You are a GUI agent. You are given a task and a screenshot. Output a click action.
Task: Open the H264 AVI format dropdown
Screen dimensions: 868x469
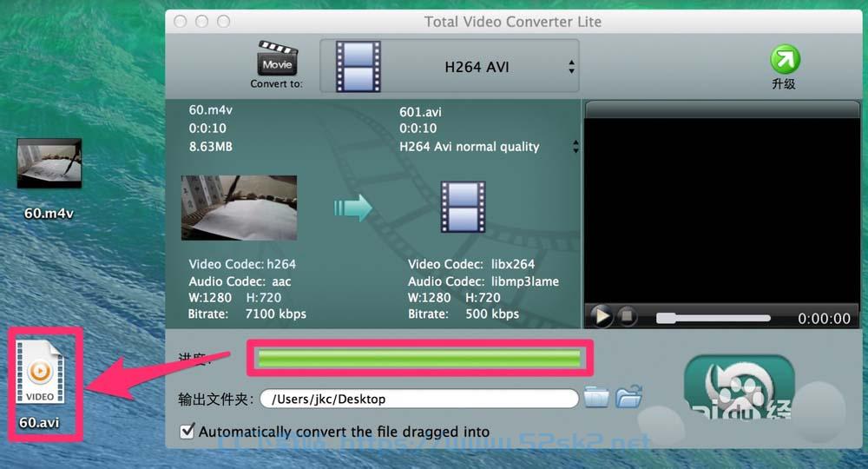450,66
